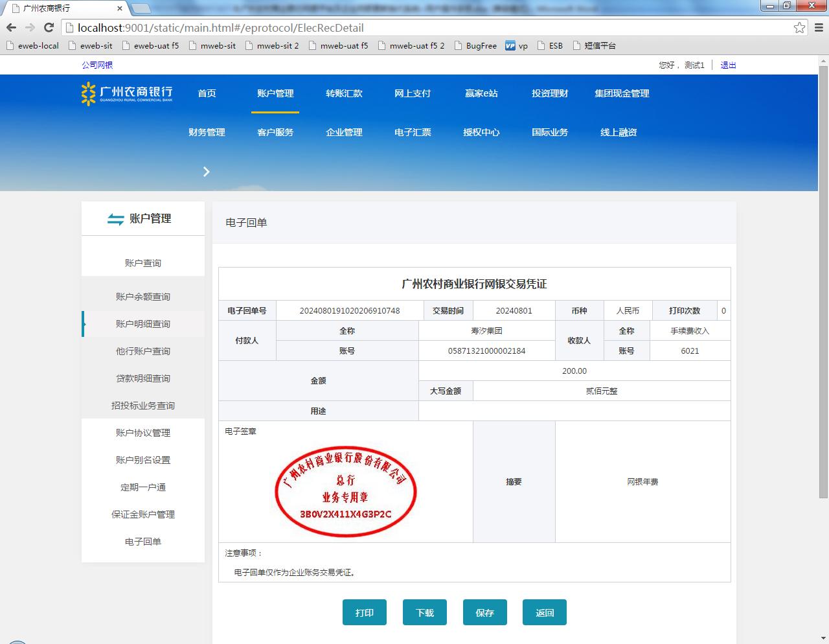Select 账户管理 in the top navigation
This screenshot has width=829, height=644.
(275, 93)
